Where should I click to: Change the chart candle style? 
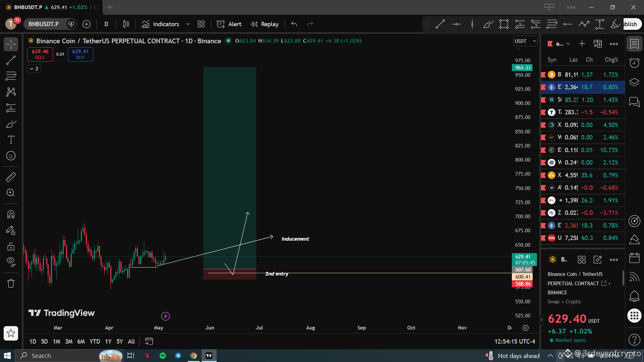click(x=126, y=24)
